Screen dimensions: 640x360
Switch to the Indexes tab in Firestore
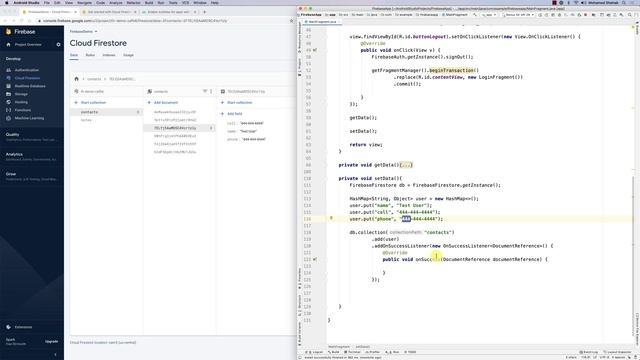[109, 55]
